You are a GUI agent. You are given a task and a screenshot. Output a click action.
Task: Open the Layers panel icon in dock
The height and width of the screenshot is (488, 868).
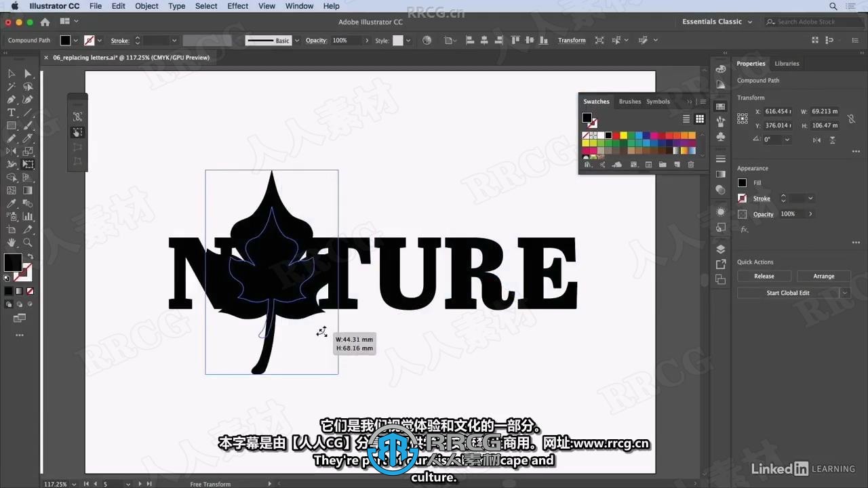point(720,249)
